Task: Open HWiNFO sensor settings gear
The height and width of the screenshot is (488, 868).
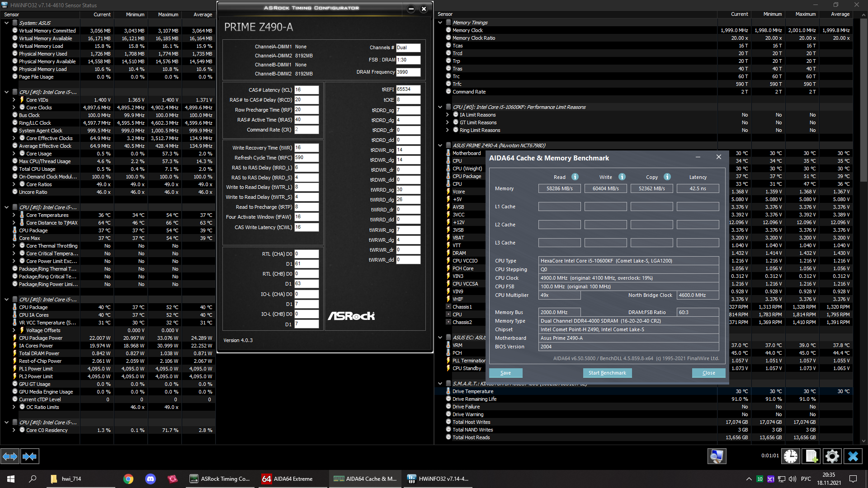Action: point(832,456)
